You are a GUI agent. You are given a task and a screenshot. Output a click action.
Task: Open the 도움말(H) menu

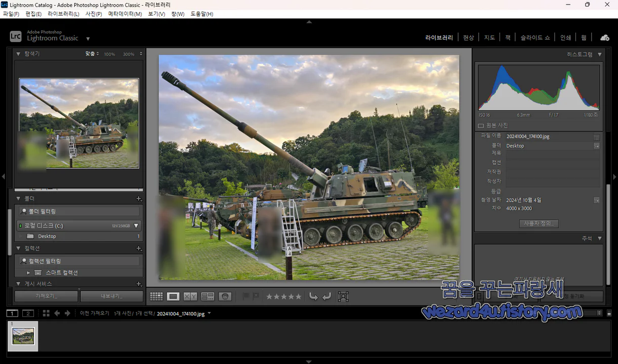pos(202,14)
